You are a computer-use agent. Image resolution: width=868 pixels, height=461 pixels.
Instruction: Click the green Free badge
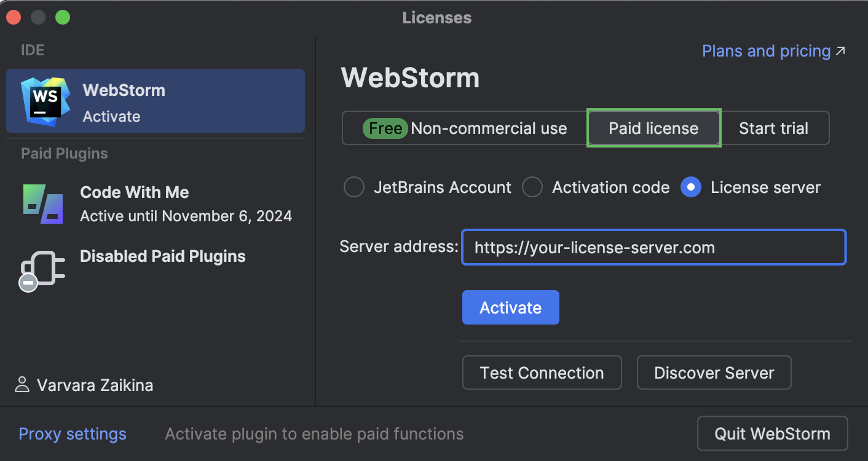[x=385, y=128]
